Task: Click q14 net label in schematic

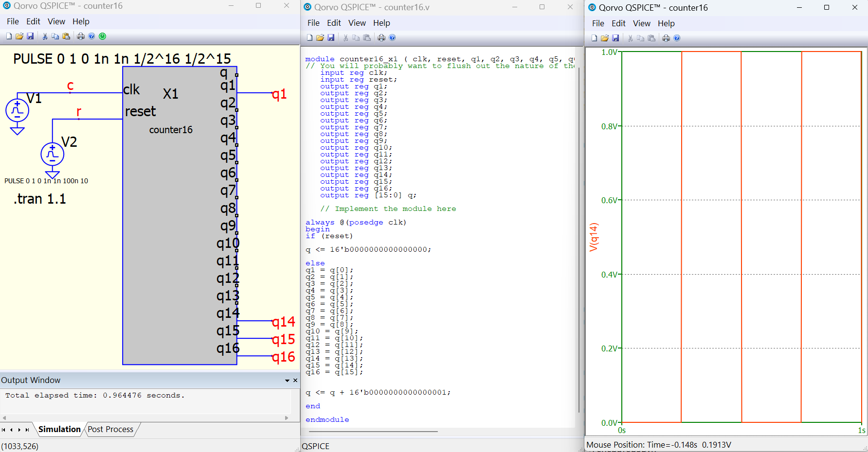Action: (284, 322)
